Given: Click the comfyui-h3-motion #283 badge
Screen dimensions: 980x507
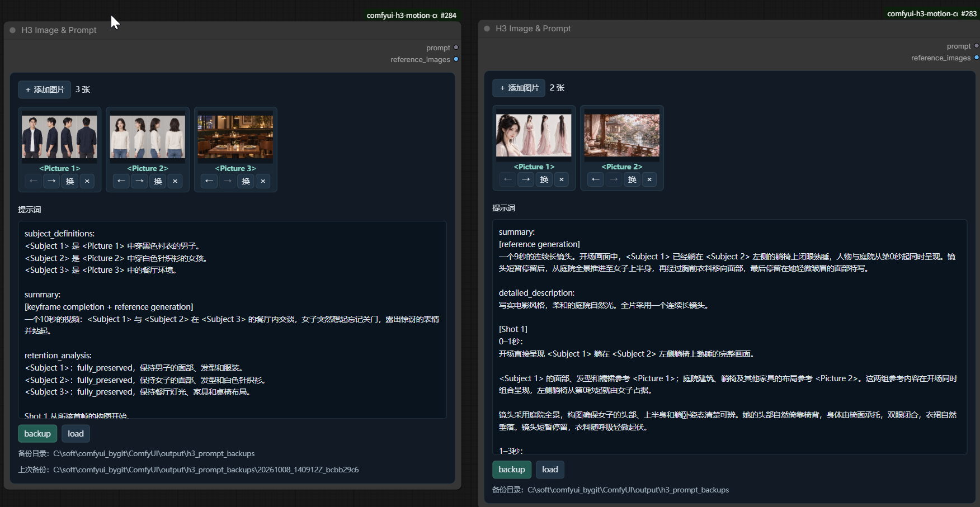Looking at the screenshot, I should (x=932, y=13).
